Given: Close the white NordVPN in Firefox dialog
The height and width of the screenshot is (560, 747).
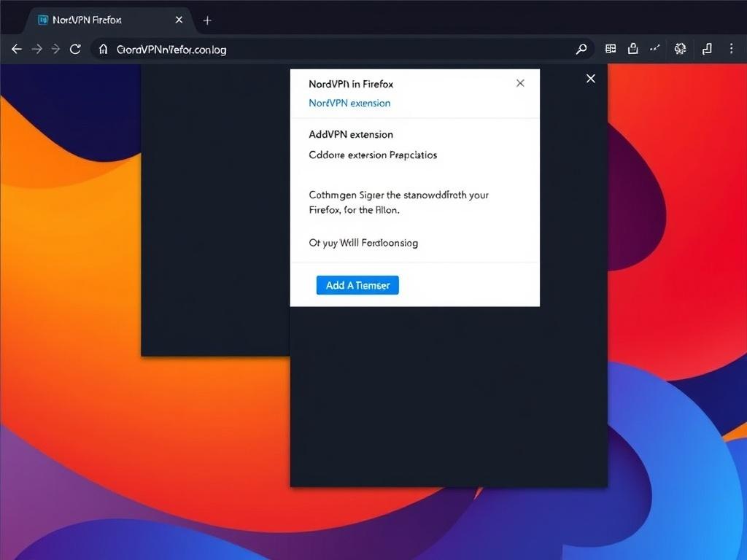Looking at the screenshot, I should pyautogui.click(x=520, y=83).
